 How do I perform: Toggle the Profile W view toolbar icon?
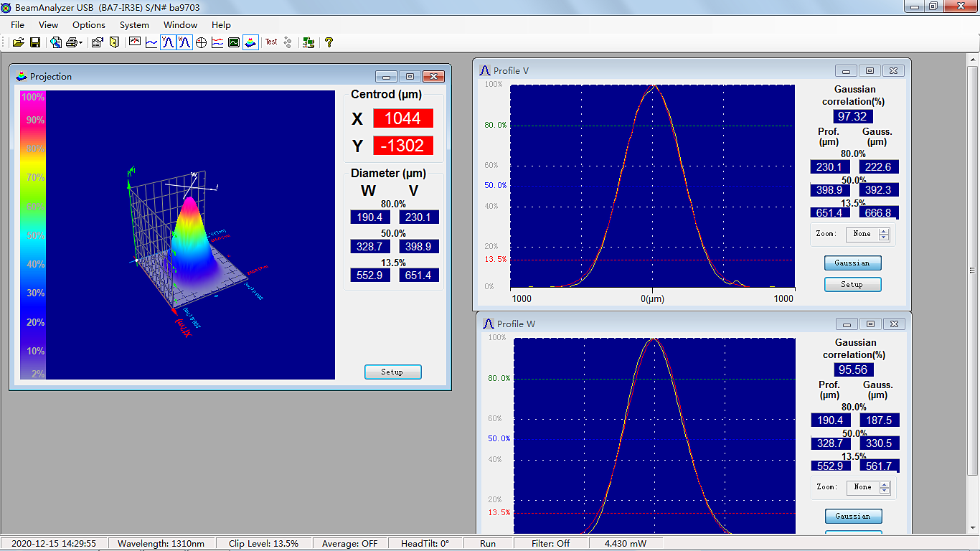[184, 42]
